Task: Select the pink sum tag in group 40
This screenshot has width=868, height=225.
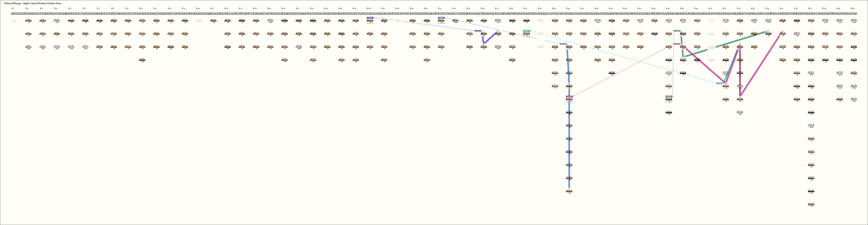Action: 569,97
